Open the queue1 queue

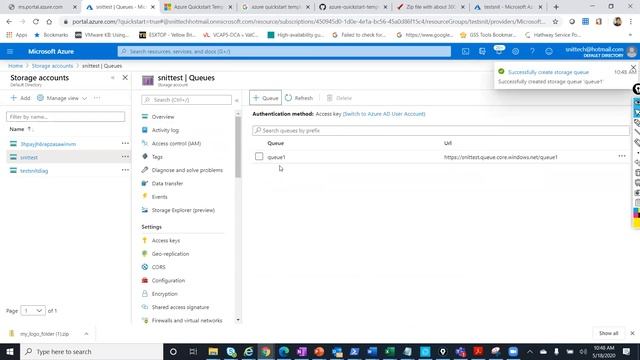(276, 157)
